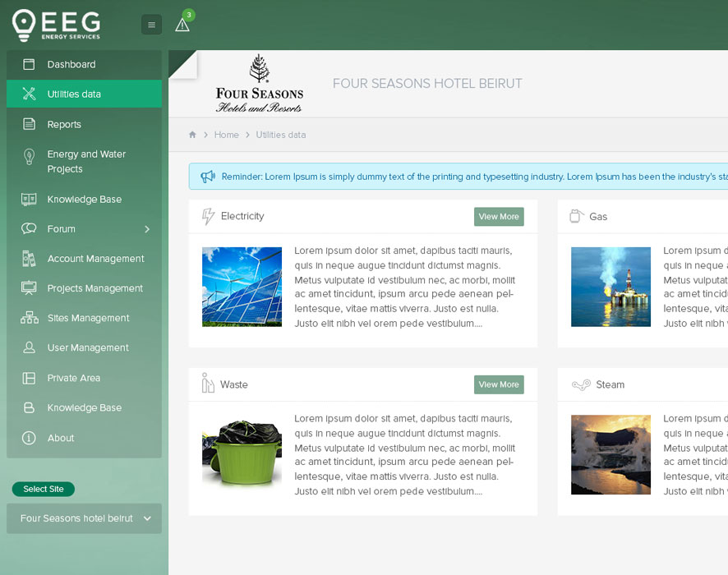Click the Waste bin icon

(208, 383)
